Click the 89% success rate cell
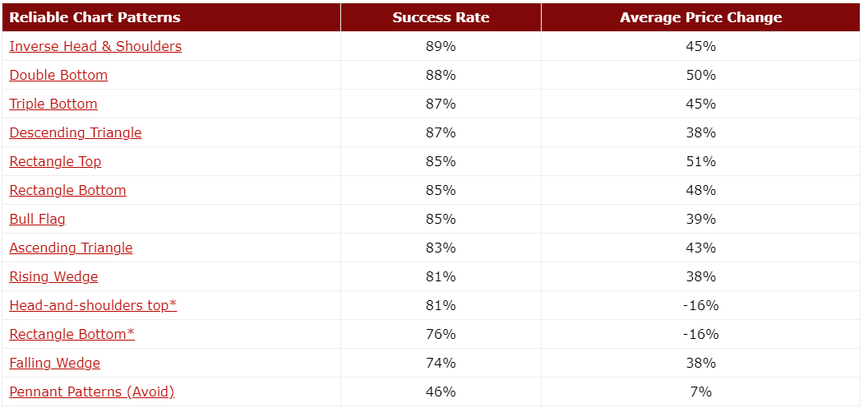The height and width of the screenshot is (408, 868). click(441, 46)
